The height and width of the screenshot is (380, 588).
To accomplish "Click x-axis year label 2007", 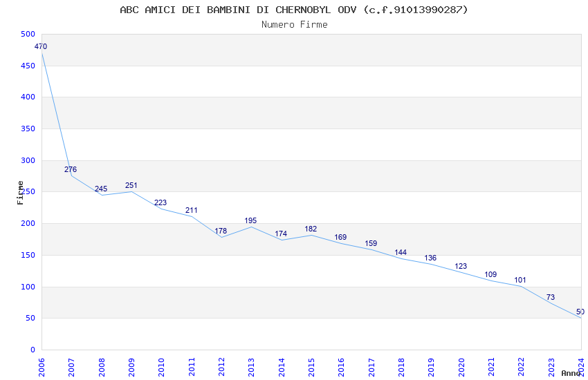I will pos(71,368).
